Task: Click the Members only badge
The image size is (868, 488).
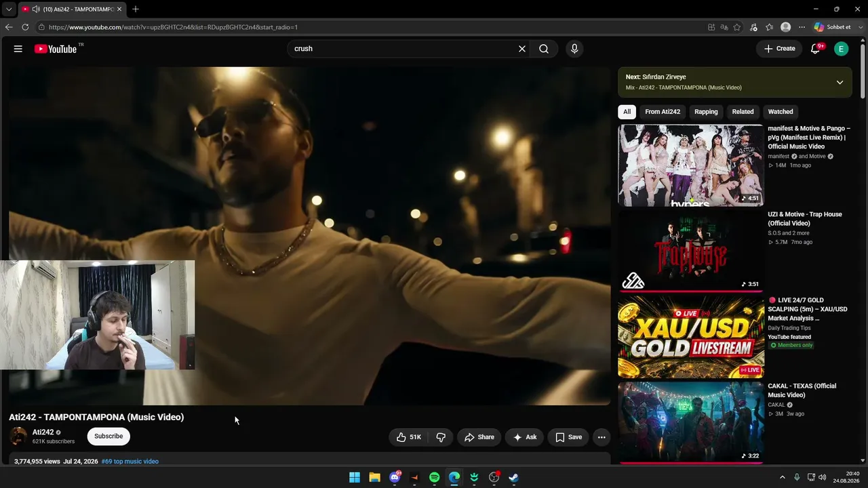Action: 791,346
